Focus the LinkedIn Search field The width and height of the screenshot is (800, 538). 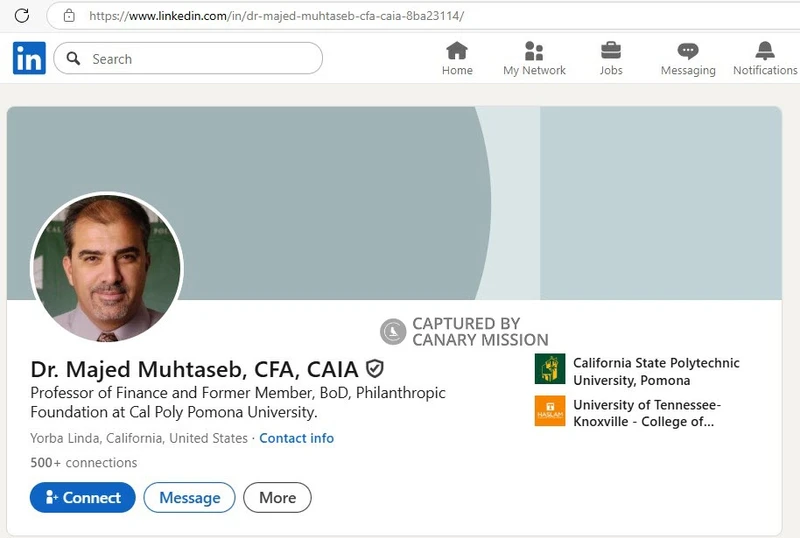coord(188,58)
